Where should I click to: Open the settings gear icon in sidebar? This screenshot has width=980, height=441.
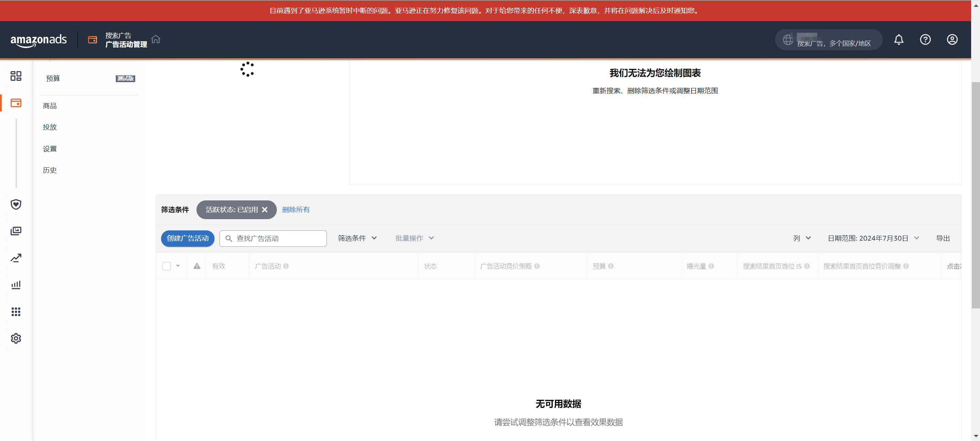point(16,338)
